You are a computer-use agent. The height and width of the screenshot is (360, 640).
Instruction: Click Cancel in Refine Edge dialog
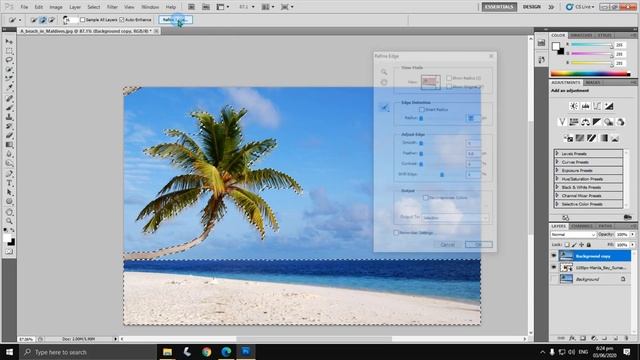[x=448, y=244]
